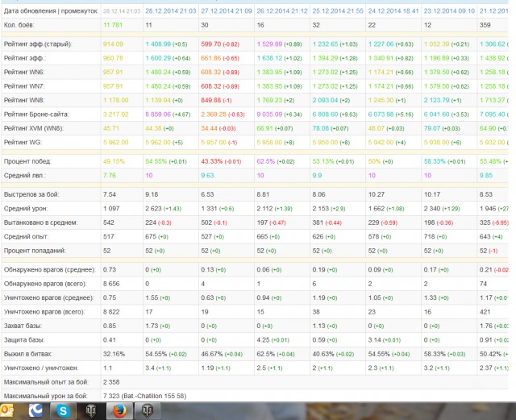Click the 'Рейтинг XVM (WN8):' row label
The image size is (516, 420).
[x=34, y=128]
